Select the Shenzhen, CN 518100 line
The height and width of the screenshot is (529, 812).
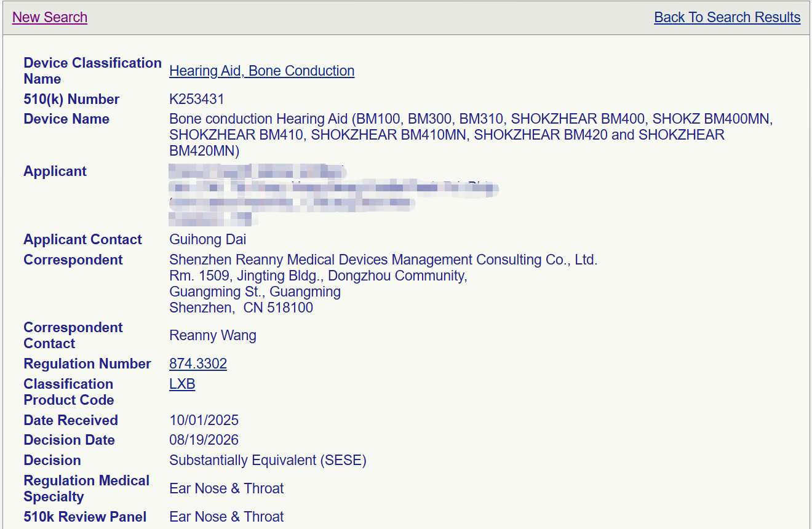coord(241,308)
